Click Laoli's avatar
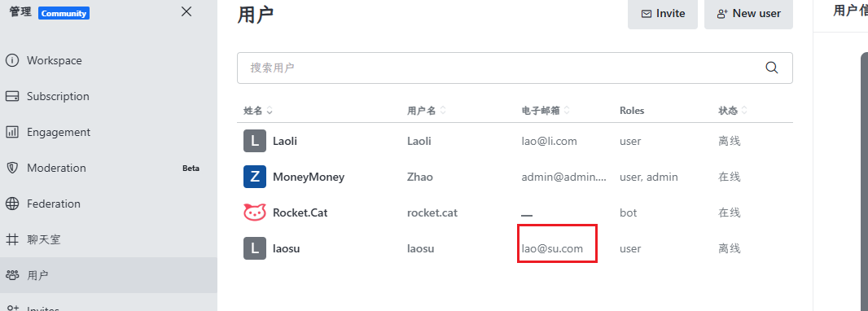The width and height of the screenshot is (868, 311). (255, 141)
